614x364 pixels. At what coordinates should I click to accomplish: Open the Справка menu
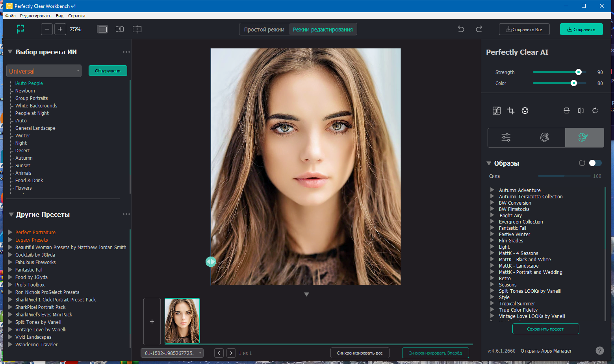(76, 16)
